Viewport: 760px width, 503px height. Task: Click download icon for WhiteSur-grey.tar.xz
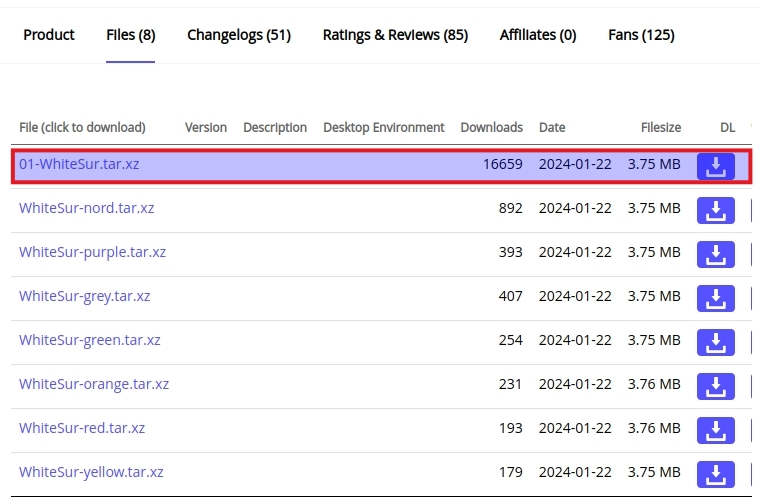click(715, 299)
